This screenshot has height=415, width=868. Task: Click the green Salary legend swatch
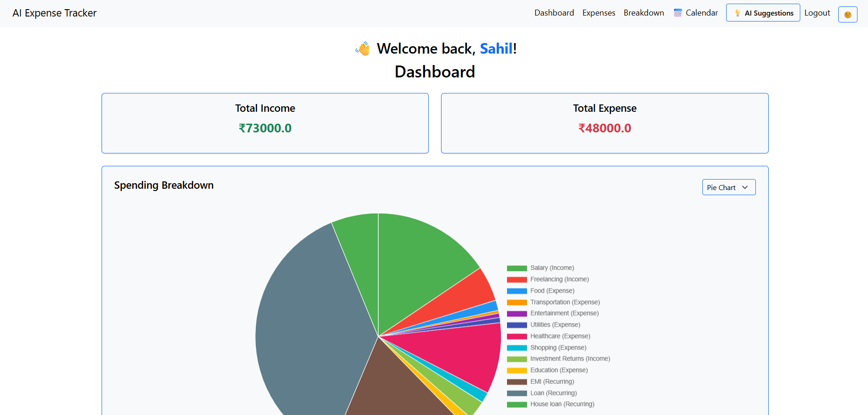click(x=516, y=268)
